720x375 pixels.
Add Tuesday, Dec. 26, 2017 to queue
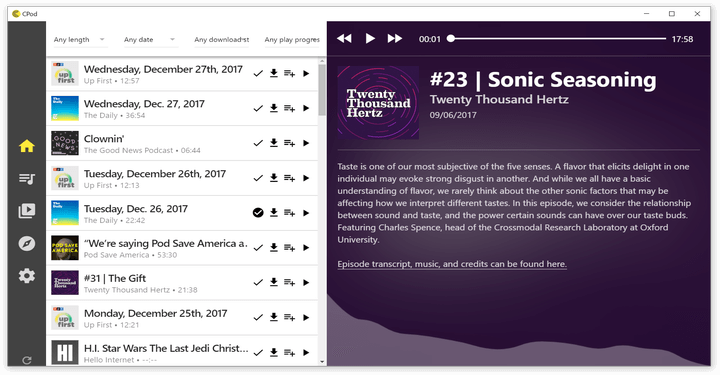point(289,213)
